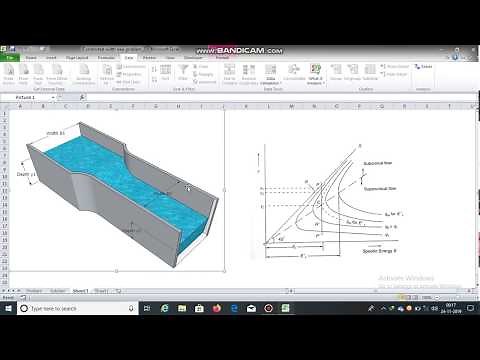The image size is (480, 360).
Task: Reapply the filter
Action: [203, 74]
